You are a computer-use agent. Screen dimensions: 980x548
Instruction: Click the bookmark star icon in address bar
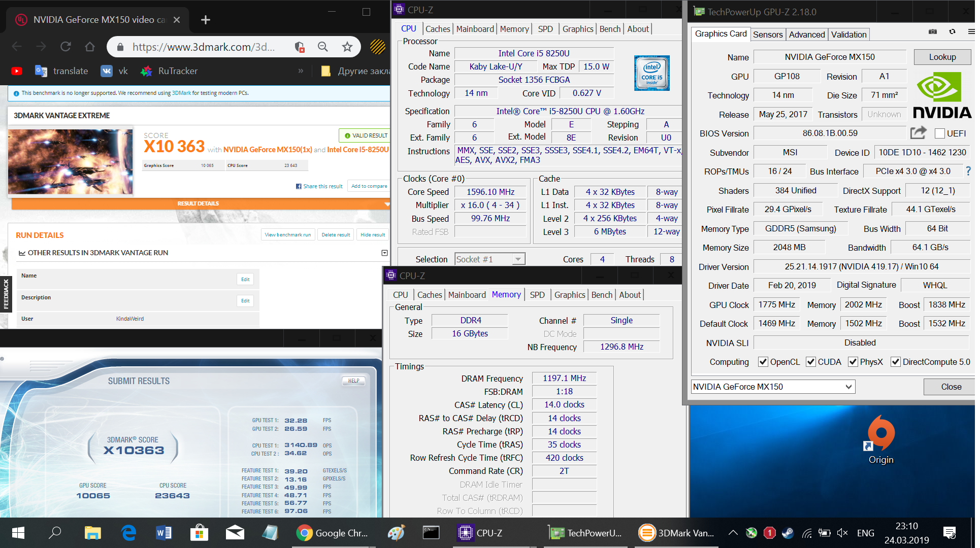pos(347,47)
